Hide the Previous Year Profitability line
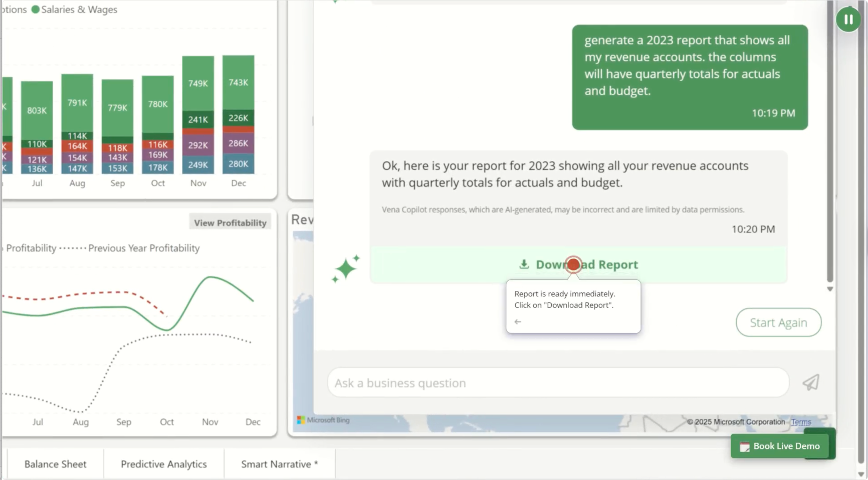Viewport: 868px width, 480px height. (143, 248)
